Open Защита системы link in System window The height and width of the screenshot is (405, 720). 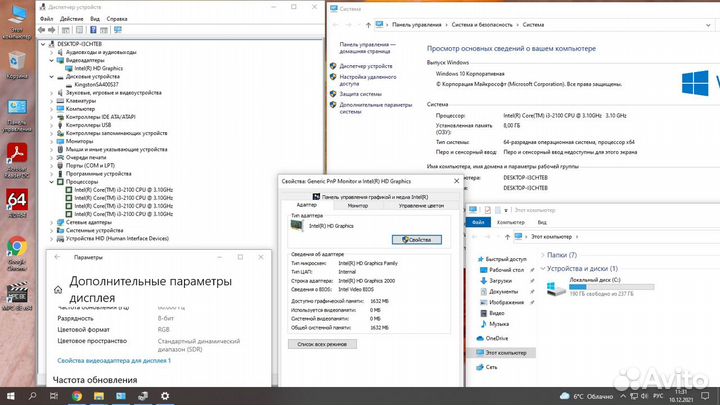pos(360,94)
